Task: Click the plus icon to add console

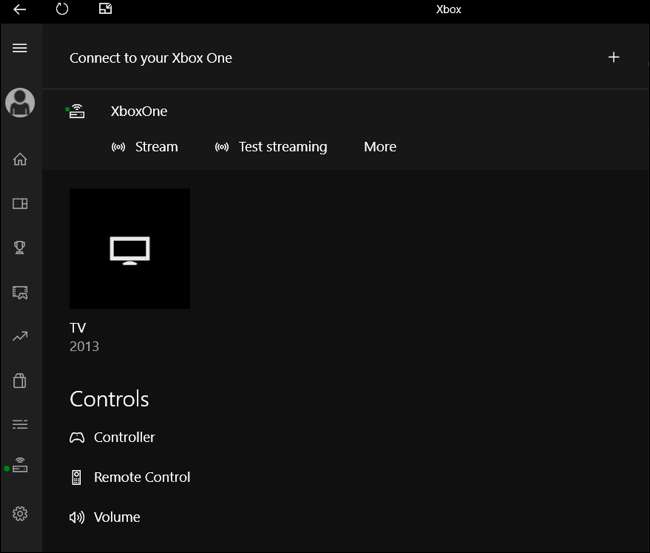Action: pos(614,57)
